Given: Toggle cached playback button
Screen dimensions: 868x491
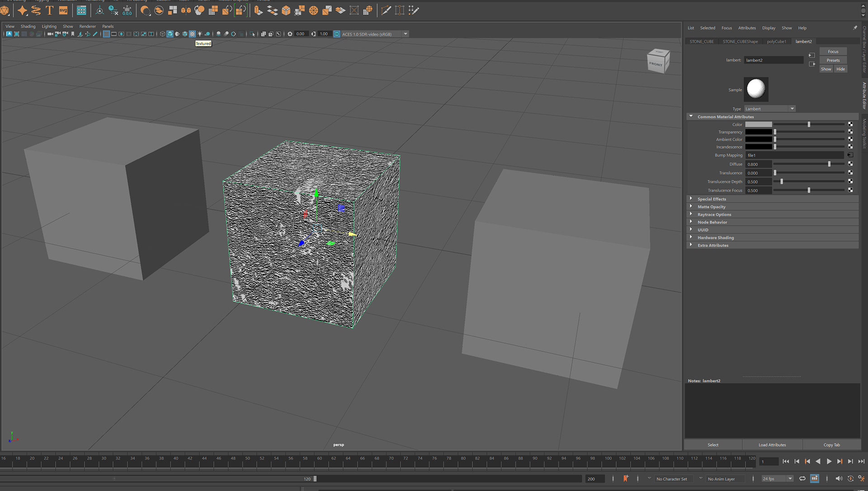Looking at the screenshot, I should 815,478.
